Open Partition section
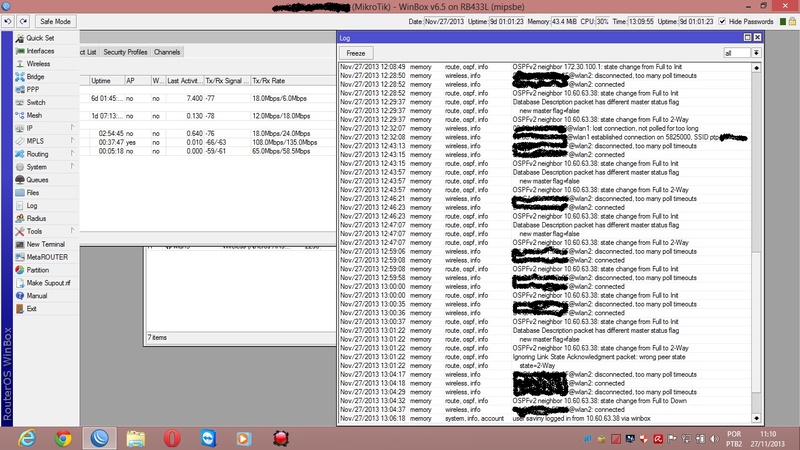The image size is (800, 450). click(x=38, y=270)
